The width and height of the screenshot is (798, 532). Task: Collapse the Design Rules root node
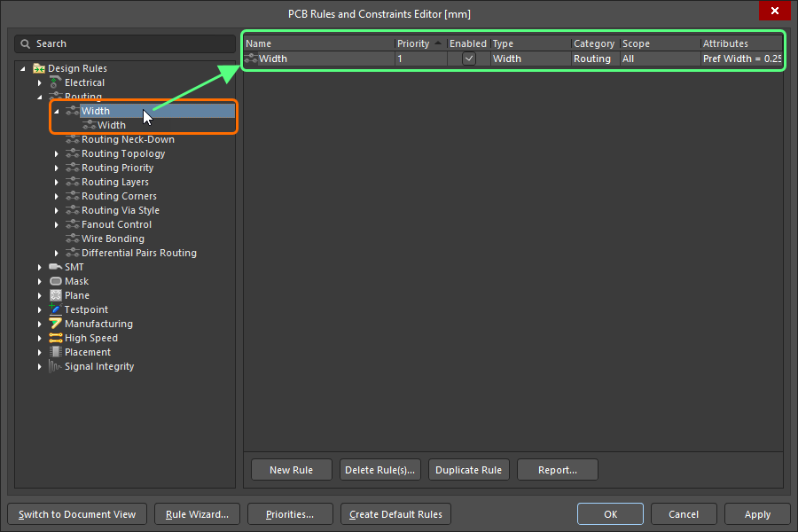click(23, 68)
